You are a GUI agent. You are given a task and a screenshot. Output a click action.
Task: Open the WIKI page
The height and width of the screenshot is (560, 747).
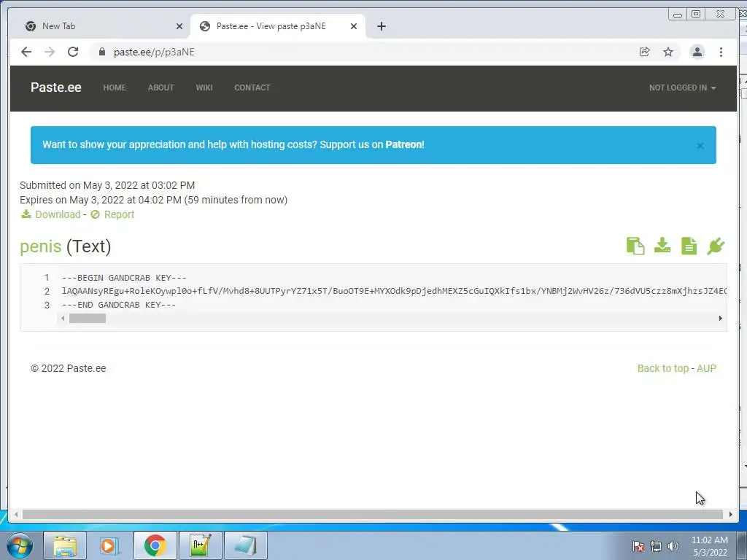point(204,87)
